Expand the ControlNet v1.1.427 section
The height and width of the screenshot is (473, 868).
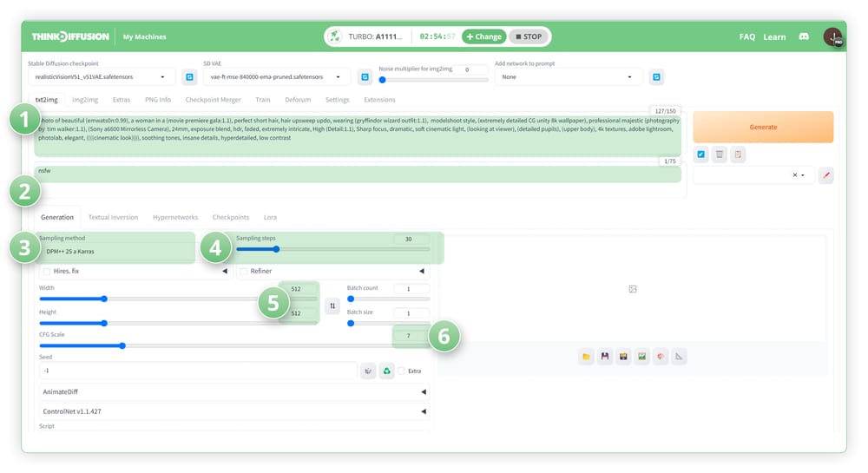(233, 411)
